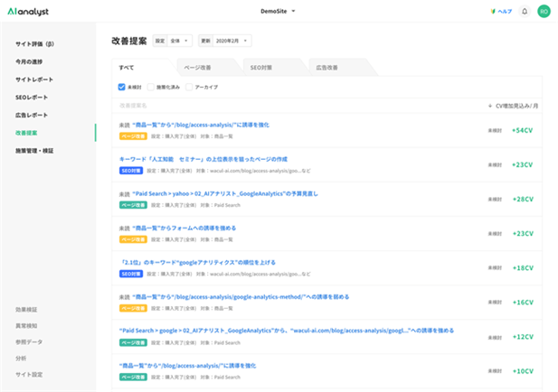Image resolution: width=558 pixels, height=392 pixels.
Task: Open 広告レポート in the sidebar
Action: [x=32, y=115]
